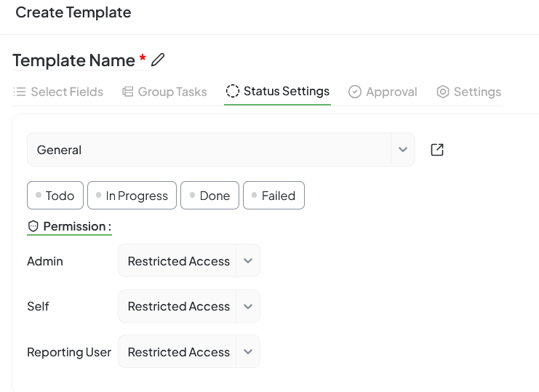This screenshot has height=392, width=539.
Task: Switch to the Group Tasks tab
Action: point(172,92)
